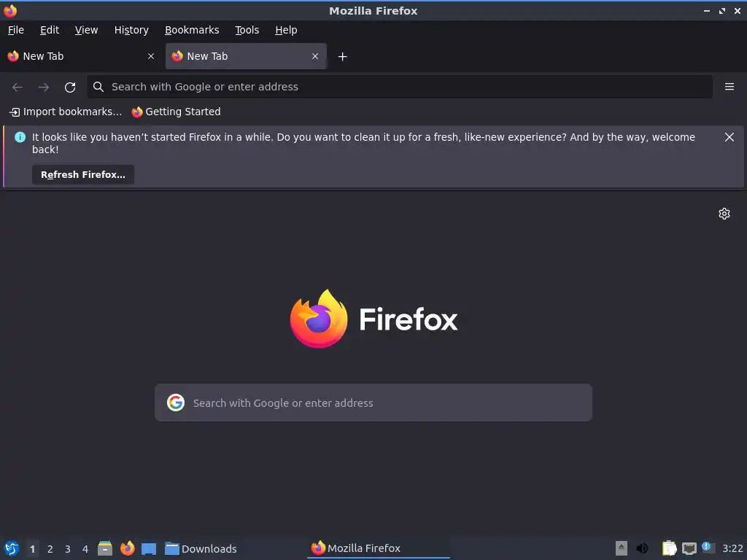Screen dimensions: 747x560
Task: Open the File menu
Action: (x=16, y=30)
